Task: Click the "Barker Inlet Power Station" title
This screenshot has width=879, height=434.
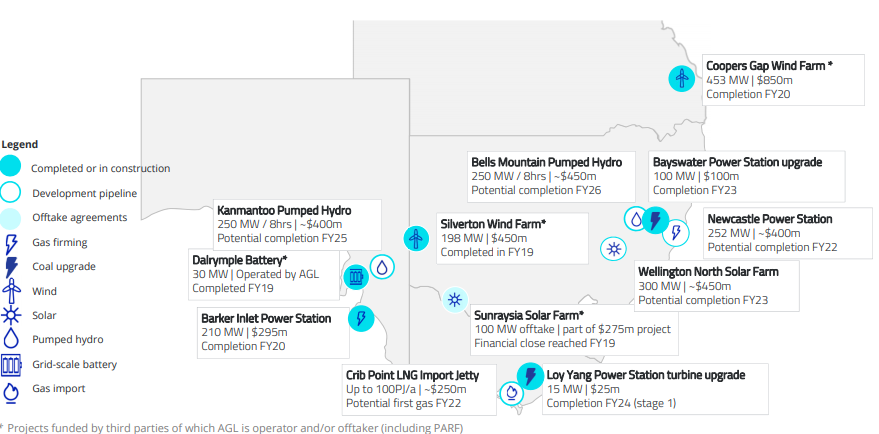Action: [266, 318]
